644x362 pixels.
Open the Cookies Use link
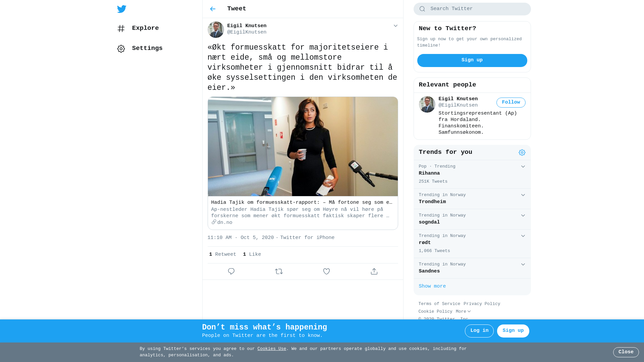(272, 349)
